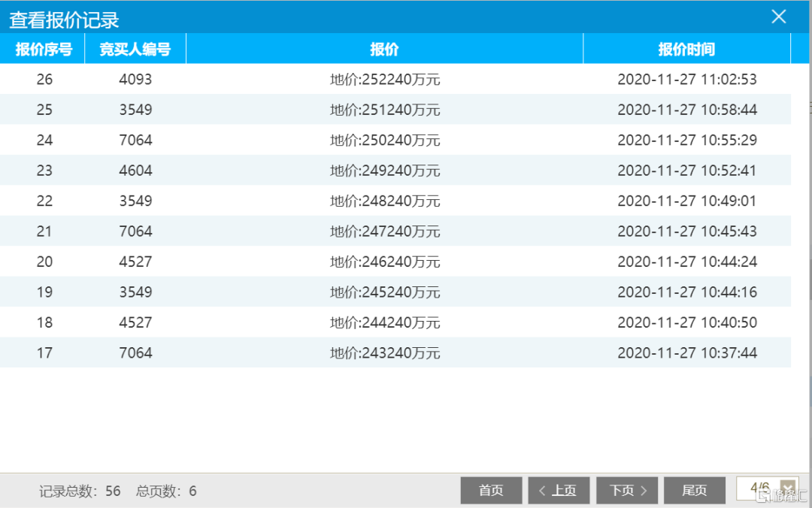This screenshot has height=508, width=812.
Task: Select bid row number 17
Action: pyautogui.click(x=44, y=352)
